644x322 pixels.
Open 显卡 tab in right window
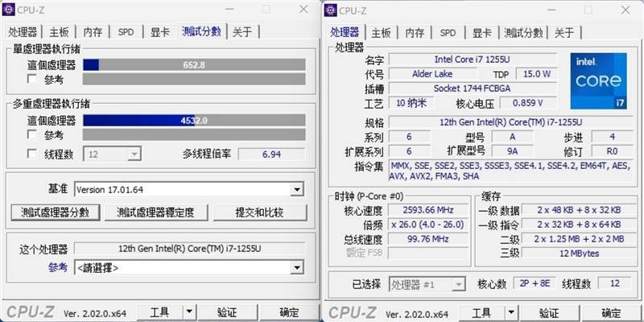(481, 32)
